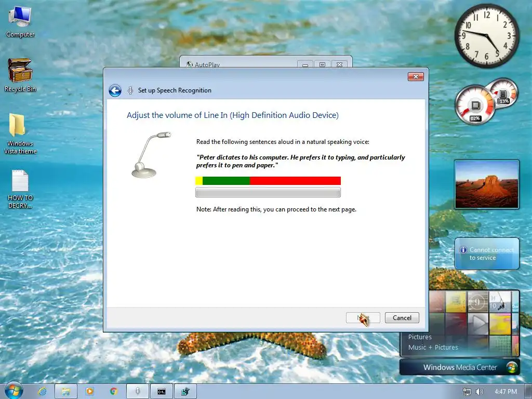Maximize the AutoPlay window

point(322,64)
